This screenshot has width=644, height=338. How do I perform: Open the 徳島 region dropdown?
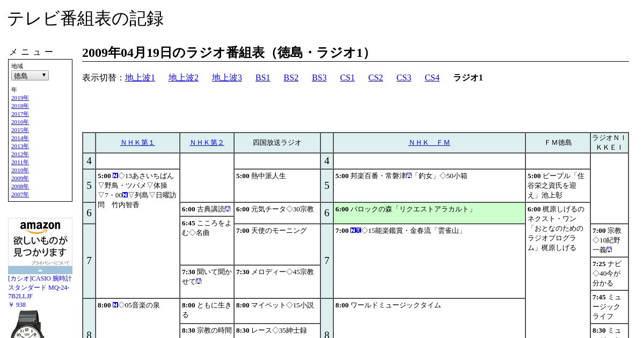30,76
